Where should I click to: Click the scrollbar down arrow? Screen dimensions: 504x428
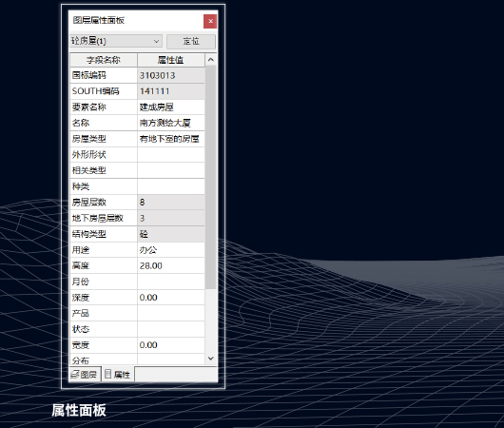point(211,359)
